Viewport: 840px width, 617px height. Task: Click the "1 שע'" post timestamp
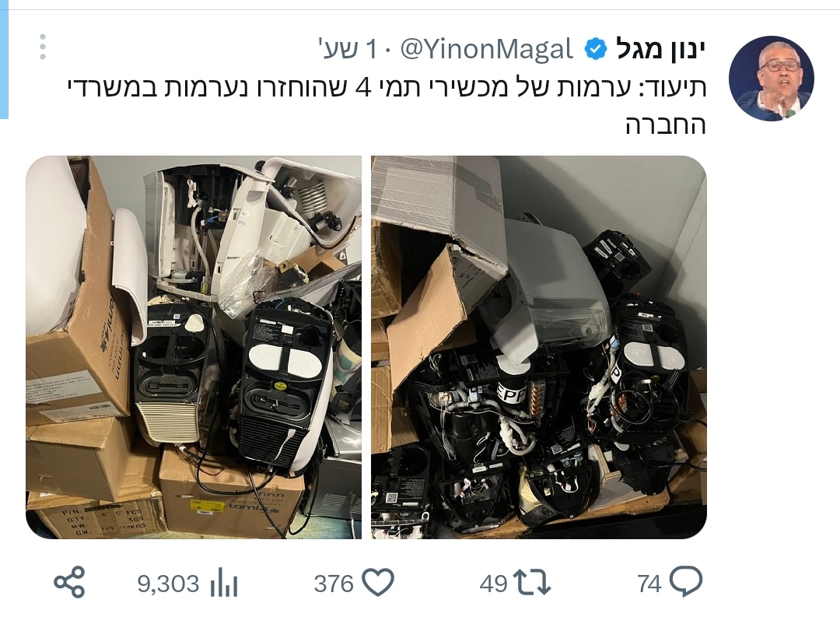click(347, 49)
